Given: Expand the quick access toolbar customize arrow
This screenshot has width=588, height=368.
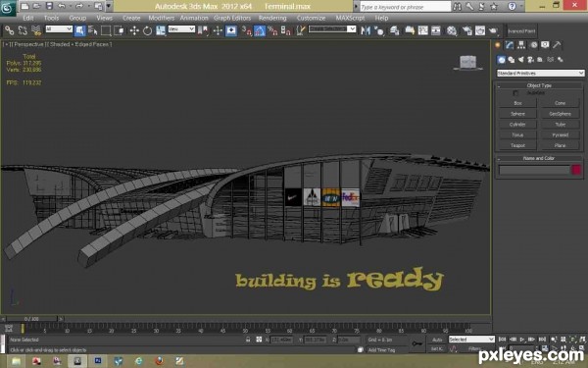Looking at the screenshot, I should (x=109, y=6).
